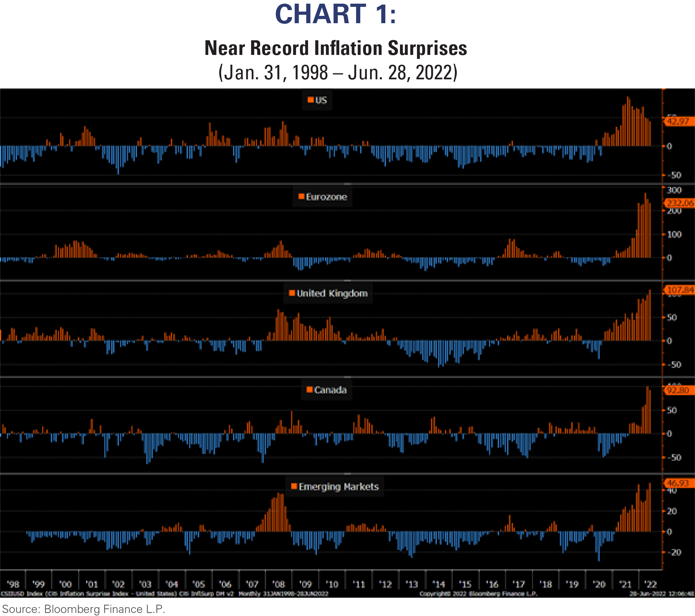Click the CHART 1 heading
The height and width of the screenshot is (616, 695).
click(x=336, y=14)
